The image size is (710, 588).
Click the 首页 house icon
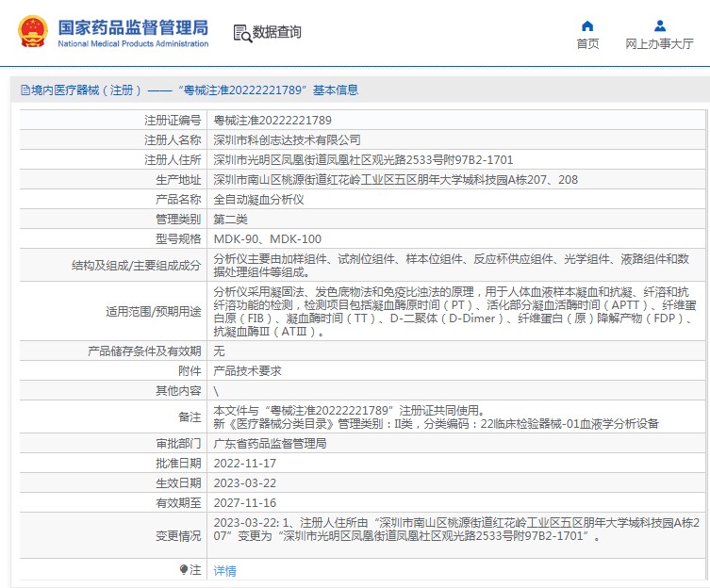pos(587,25)
